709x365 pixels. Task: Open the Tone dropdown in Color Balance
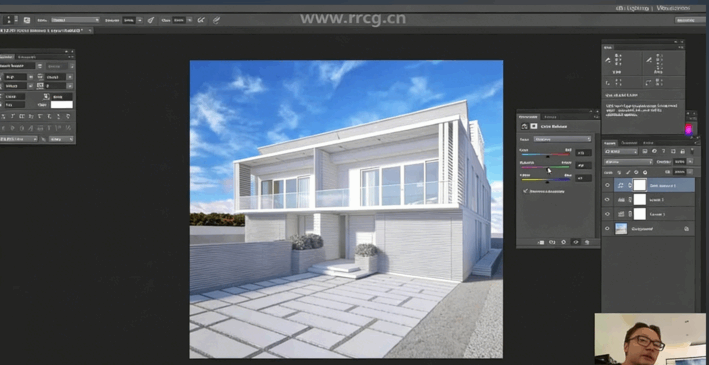tap(562, 139)
